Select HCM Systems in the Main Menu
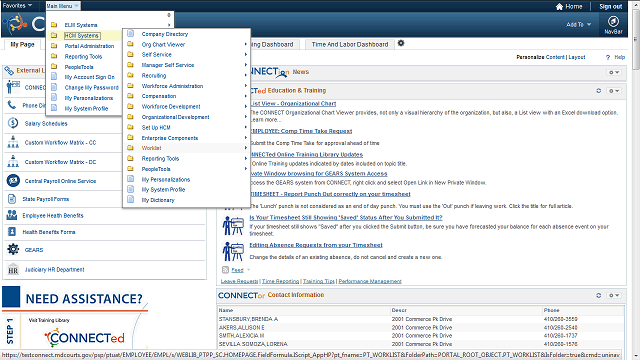This screenshot has width=640, height=360. point(82,36)
